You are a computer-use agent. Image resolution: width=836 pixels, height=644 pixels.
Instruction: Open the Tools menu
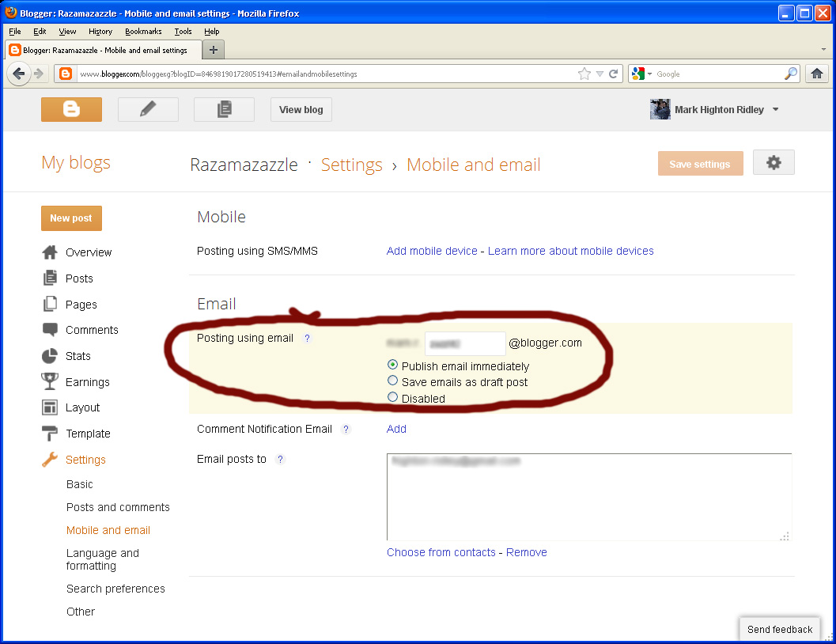pos(183,32)
